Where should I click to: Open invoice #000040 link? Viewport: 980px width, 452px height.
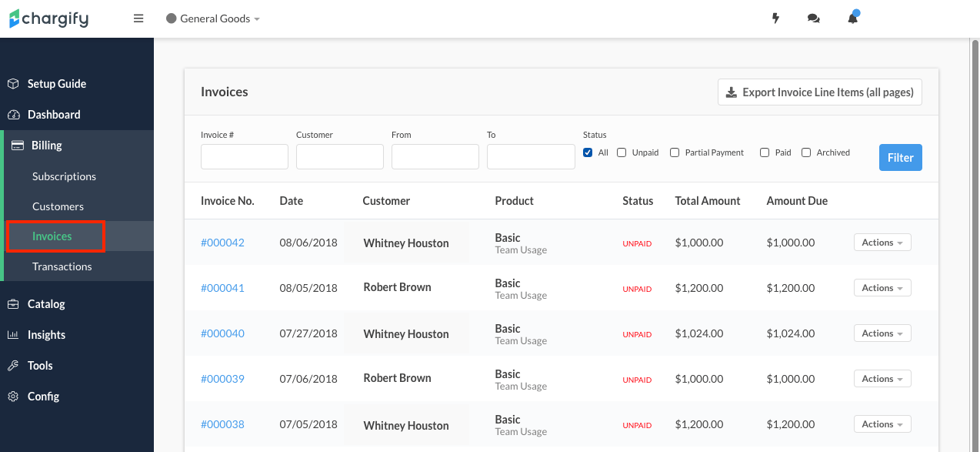[x=222, y=333]
